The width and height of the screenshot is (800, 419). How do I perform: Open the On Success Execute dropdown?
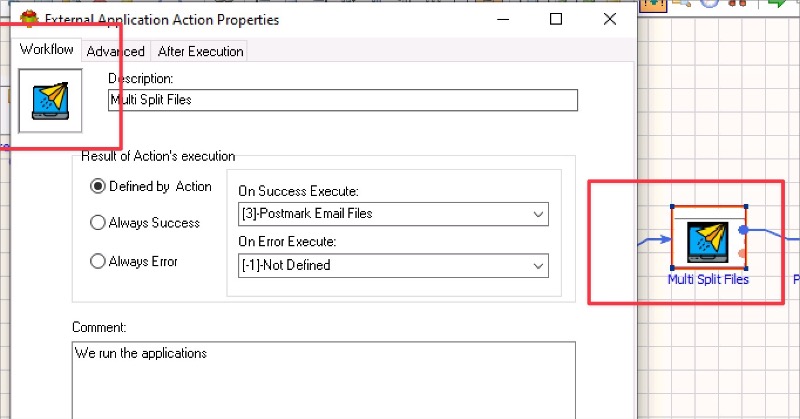(393, 214)
